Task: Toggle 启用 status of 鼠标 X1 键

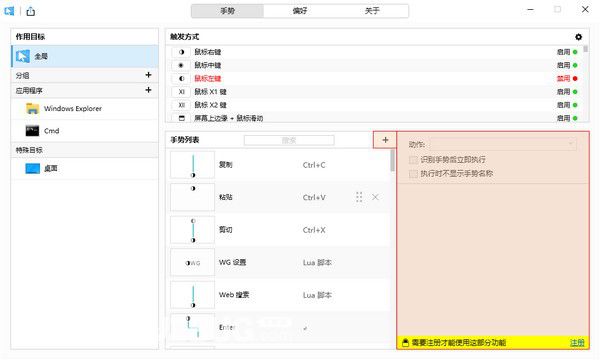Action: coord(567,92)
